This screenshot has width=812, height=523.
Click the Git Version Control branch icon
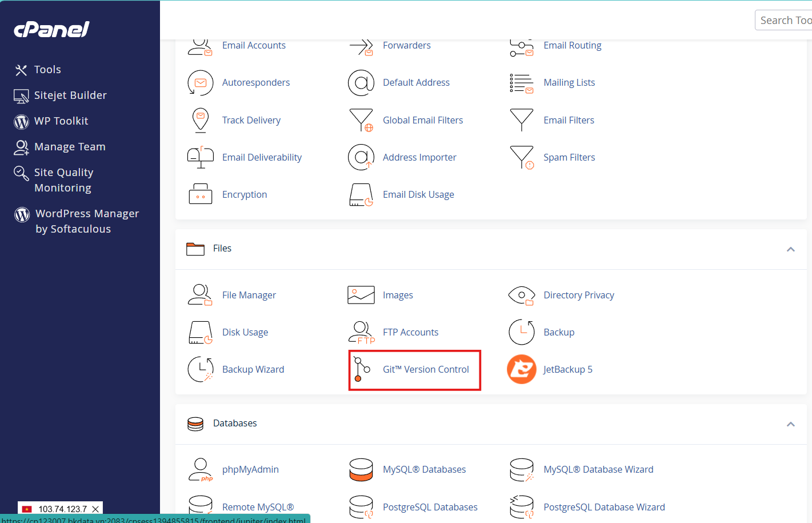click(362, 369)
